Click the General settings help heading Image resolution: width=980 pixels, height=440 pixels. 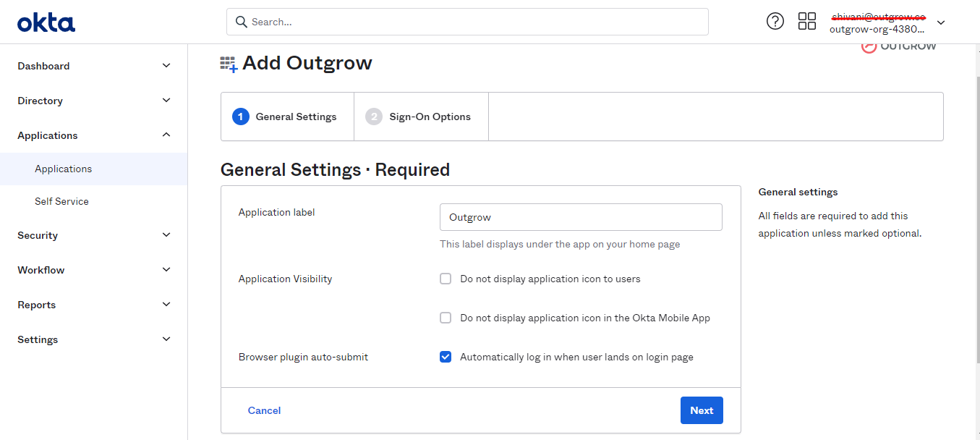click(x=798, y=192)
